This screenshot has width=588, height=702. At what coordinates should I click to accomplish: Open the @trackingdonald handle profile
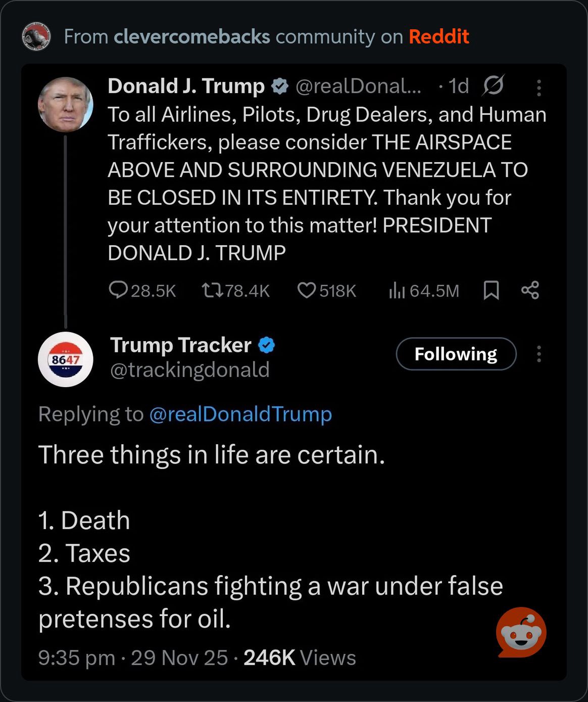pos(190,370)
